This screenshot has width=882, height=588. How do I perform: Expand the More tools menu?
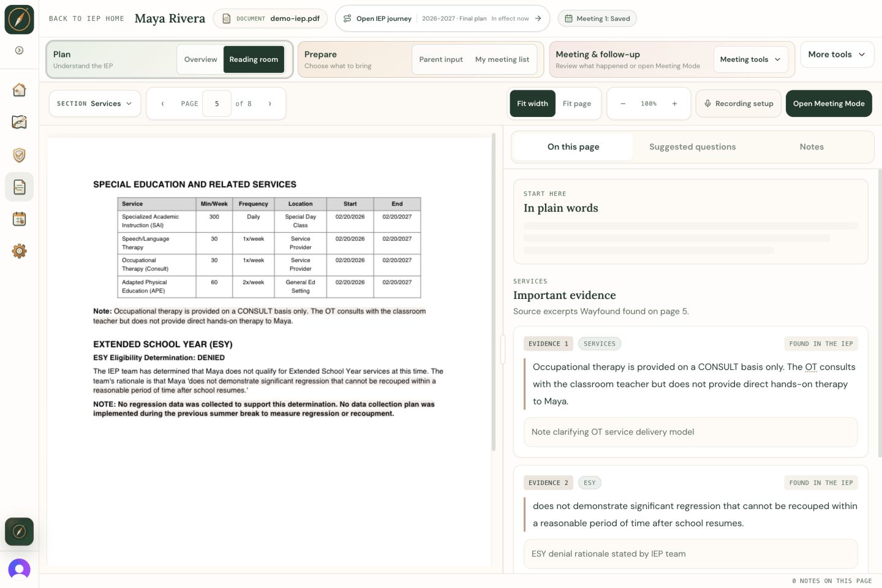click(836, 55)
